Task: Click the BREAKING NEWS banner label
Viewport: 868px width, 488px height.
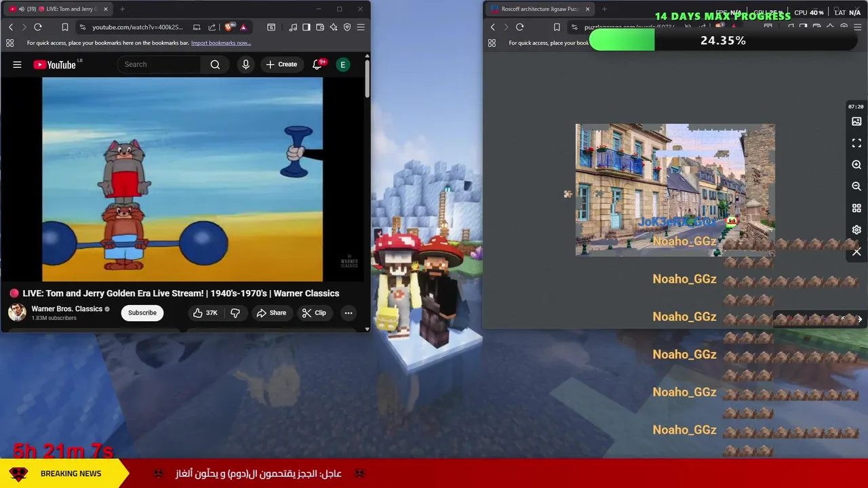Action: 71,474
